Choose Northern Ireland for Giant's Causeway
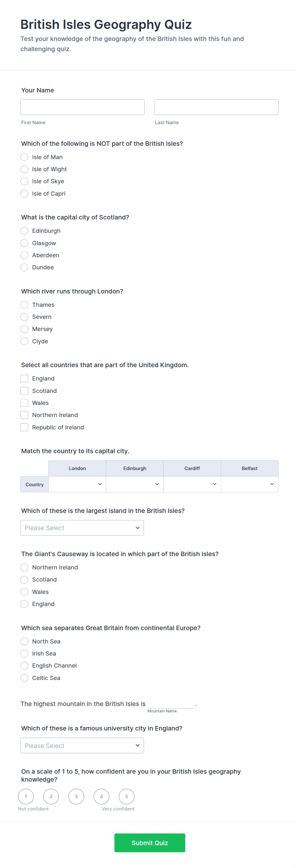This screenshot has width=296, height=868. tap(24, 568)
